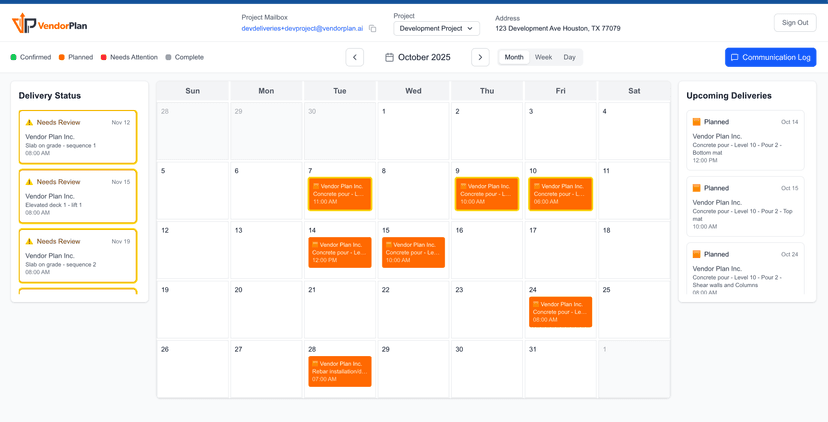The image size is (828, 422).
Task: Open the Oct 24 08:00 AM calendar event
Action: point(560,312)
